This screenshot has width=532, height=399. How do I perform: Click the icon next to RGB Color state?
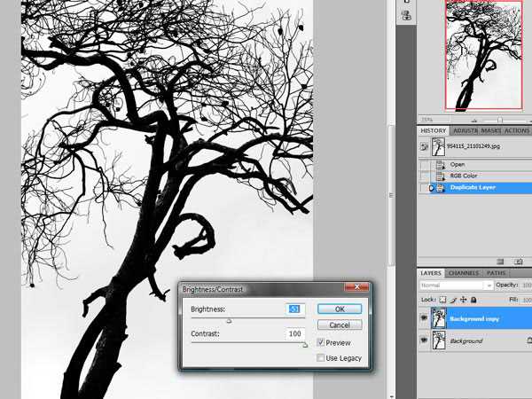click(x=441, y=176)
